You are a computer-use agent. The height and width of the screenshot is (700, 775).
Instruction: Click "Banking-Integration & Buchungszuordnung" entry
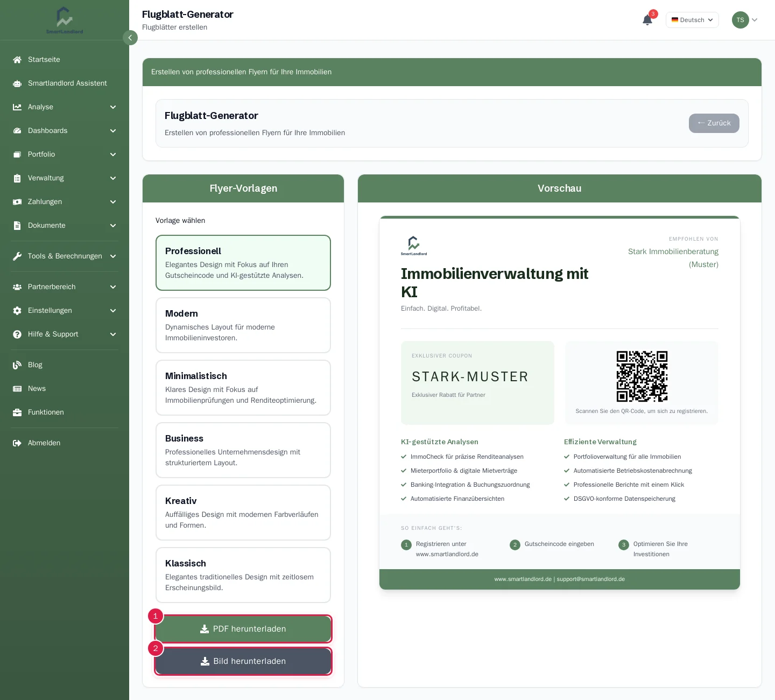tap(470, 485)
